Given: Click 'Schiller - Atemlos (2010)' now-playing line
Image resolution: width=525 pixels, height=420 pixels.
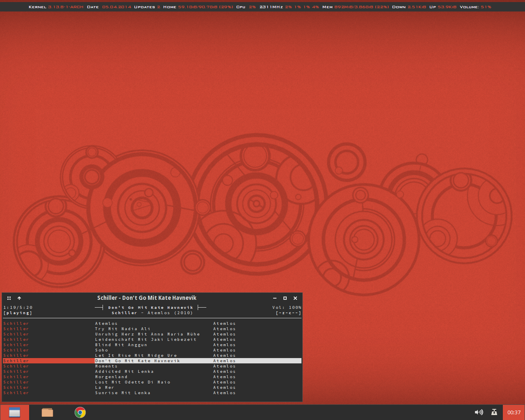Looking at the screenshot, I should tap(152, 313).
